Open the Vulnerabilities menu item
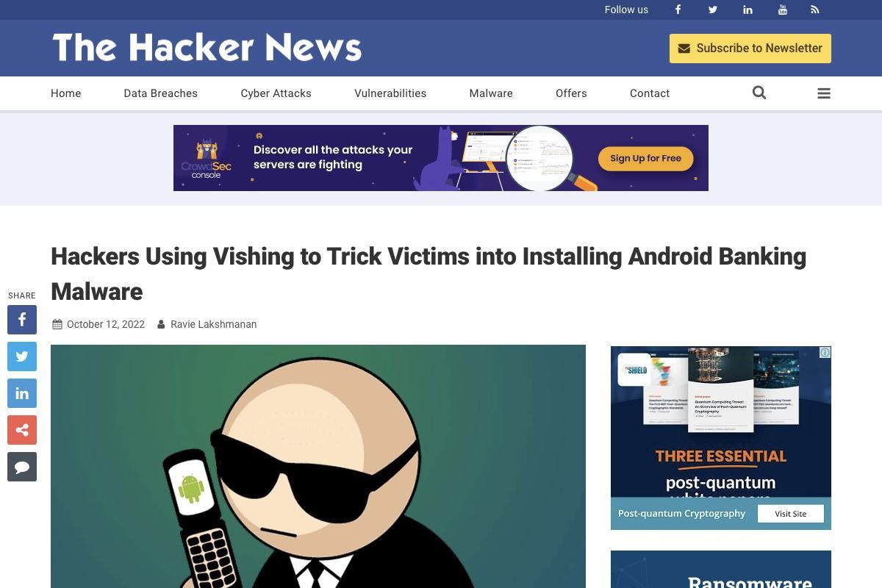Image resolution: width=882 pixels, height=588 pixels. pos(390,93)
